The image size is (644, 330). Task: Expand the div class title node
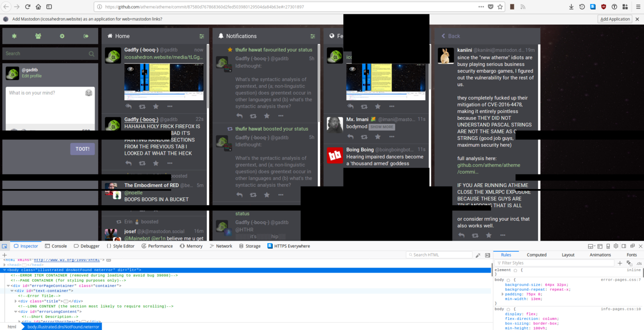point(16,301)
